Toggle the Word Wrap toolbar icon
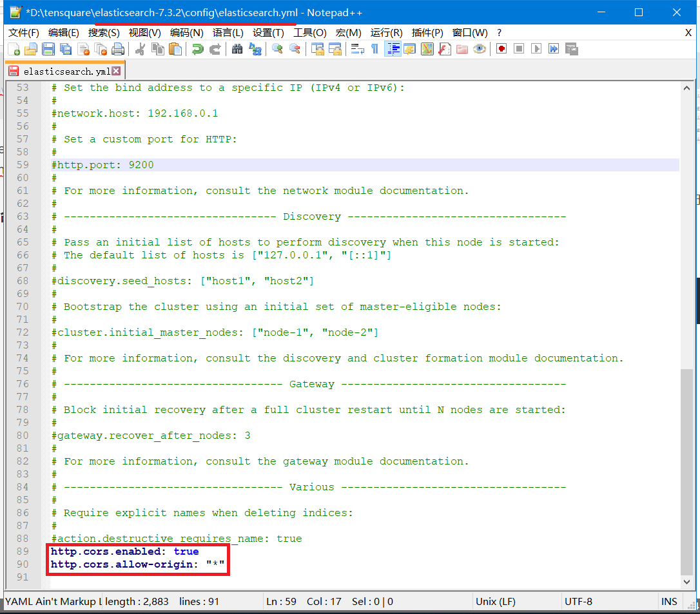700x614 pixels. 357,49
